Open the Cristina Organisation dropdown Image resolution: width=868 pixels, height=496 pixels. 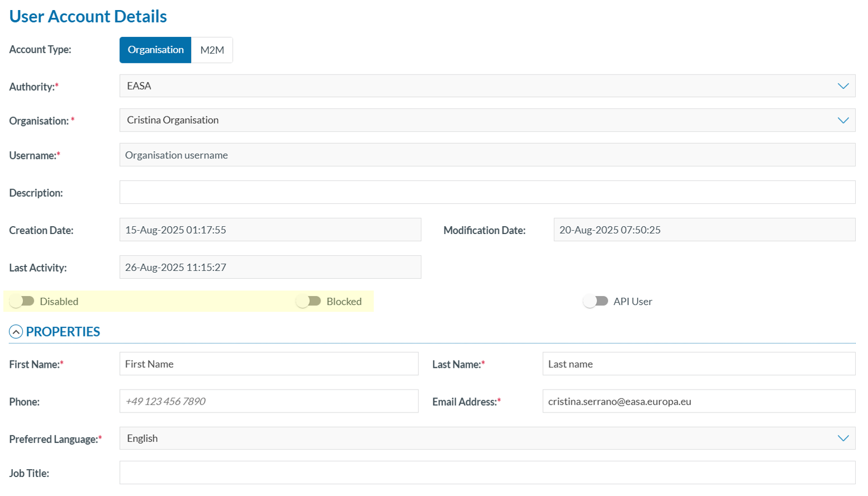click(x=476, y=120)
